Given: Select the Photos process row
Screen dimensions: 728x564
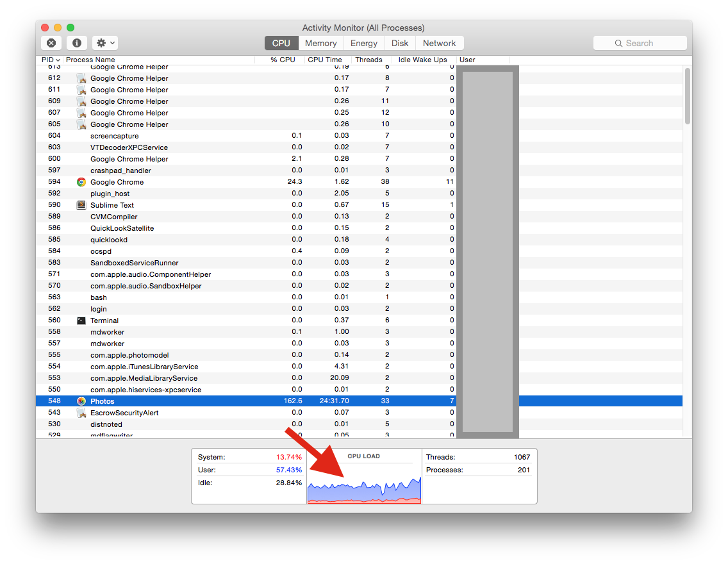Looking at the screenshot, I should (x=359, y=401).
